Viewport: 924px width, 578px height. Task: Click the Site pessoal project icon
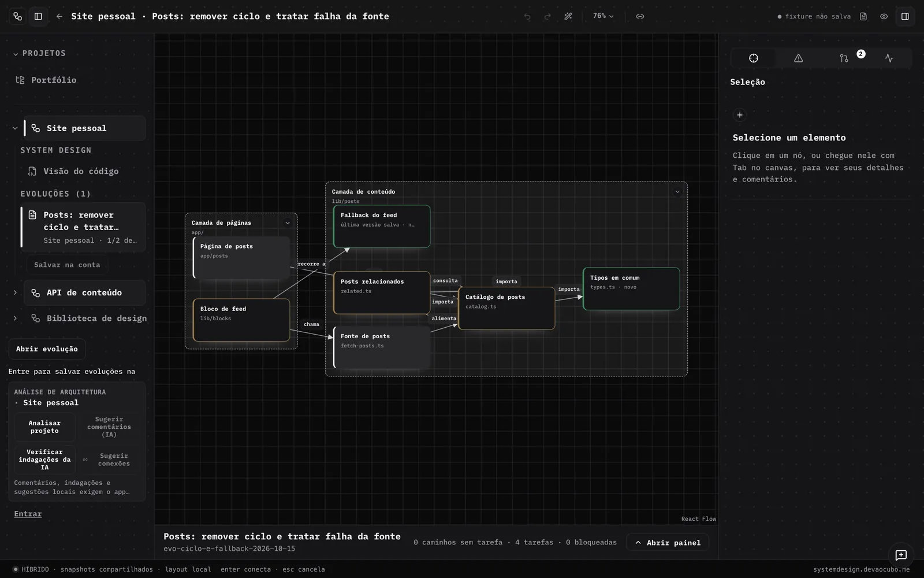[36, 128]
